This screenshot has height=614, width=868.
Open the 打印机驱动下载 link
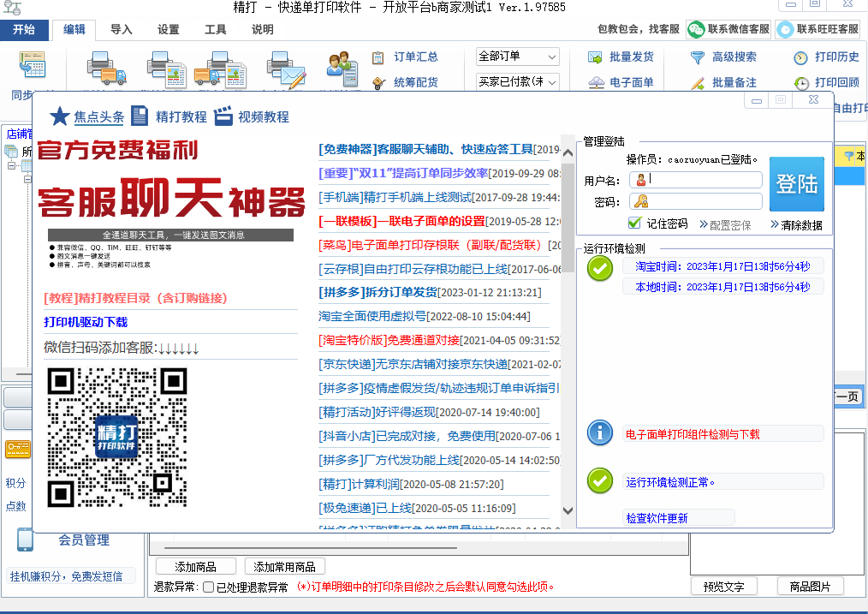pos(86,322)
